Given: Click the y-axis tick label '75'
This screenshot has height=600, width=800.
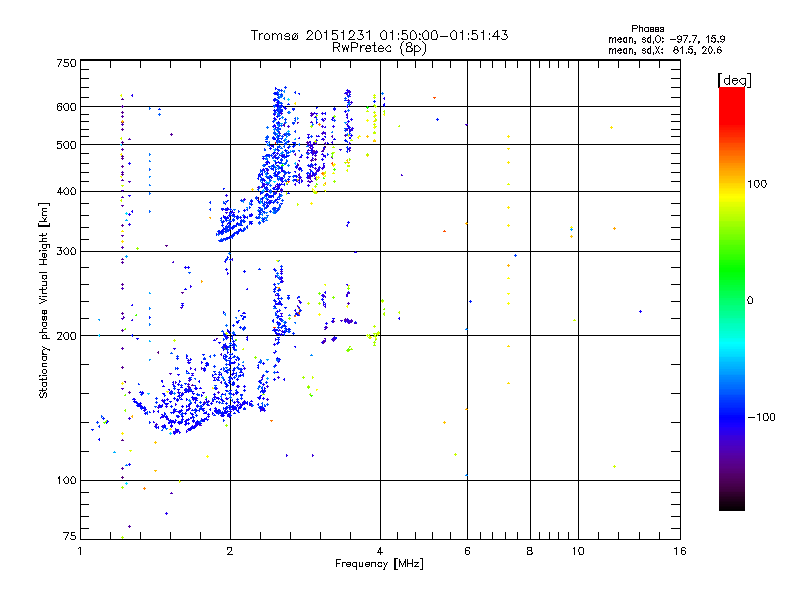Looking at the screenshot, I should tap(69, 536).
